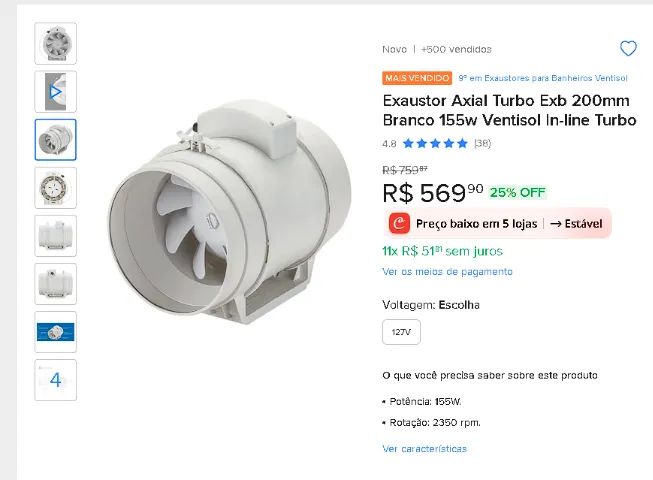The image size is (653, 480).
Task: Select first thumbnail showing fan front view
Action: click(55, 43)
